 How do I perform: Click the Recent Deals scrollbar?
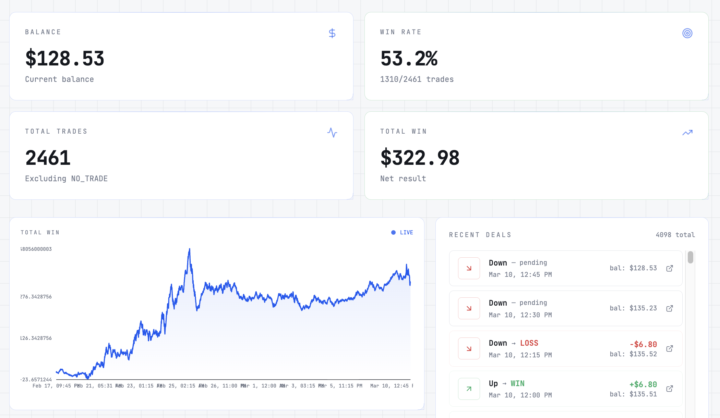[691, 258]
